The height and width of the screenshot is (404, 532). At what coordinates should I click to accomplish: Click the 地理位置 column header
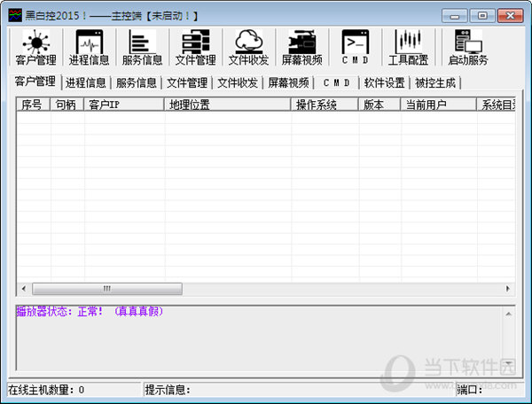(227, 105)
